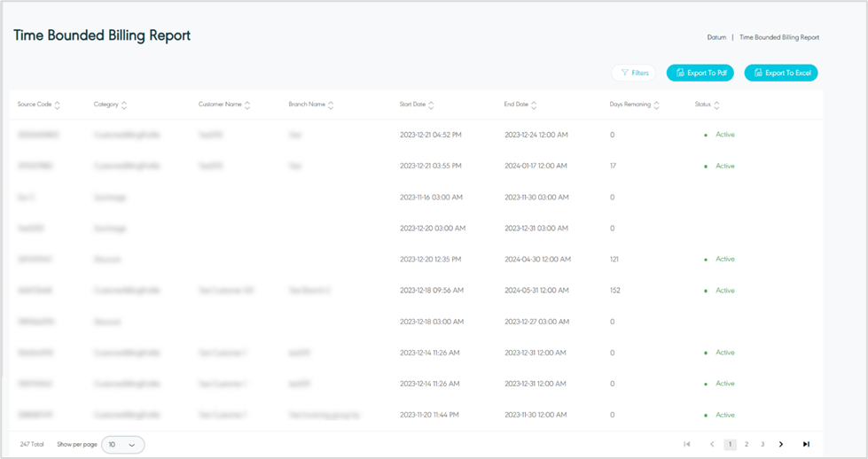This screenshot has width=868, height=459.
Task: Sort by Source Code column arrows
Action: pos(58,105)
